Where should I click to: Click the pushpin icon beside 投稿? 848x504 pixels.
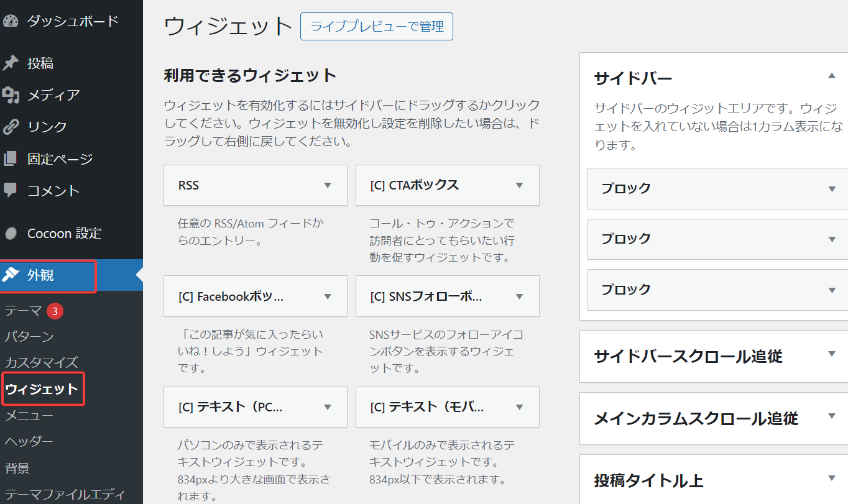point(11,63)
